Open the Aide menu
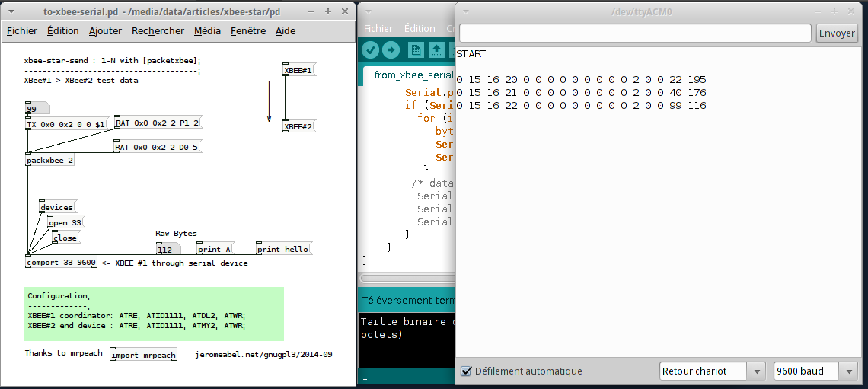Image resolution: width=868 pixels, height=389 pixels. pos(286,31)
